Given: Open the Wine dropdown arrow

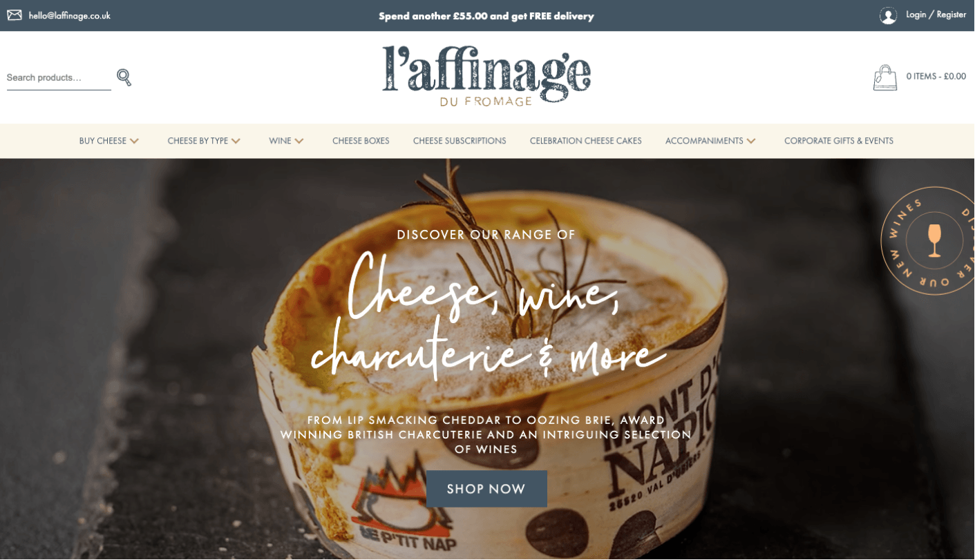Looking at the screenshot, I should (x=299, y=141).
